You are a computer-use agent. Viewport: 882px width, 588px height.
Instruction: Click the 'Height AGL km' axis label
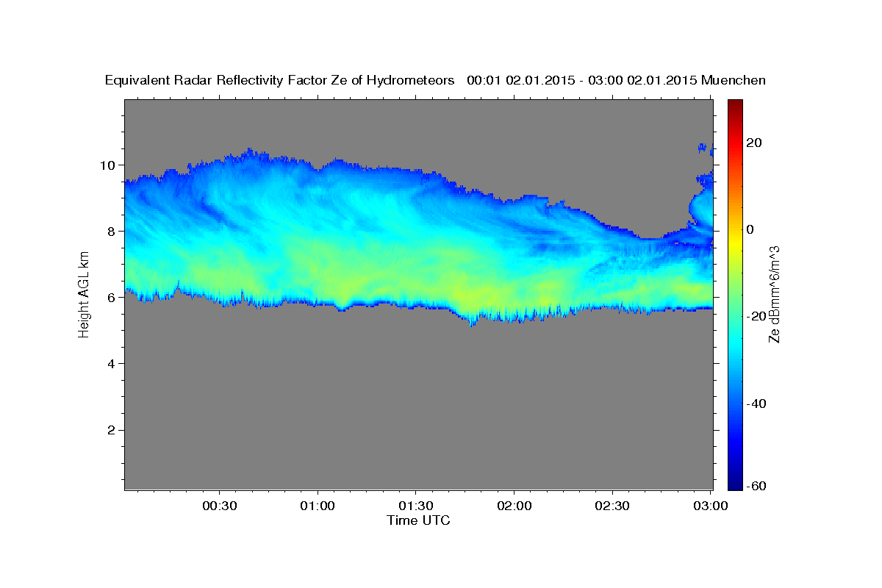(85, 294)
